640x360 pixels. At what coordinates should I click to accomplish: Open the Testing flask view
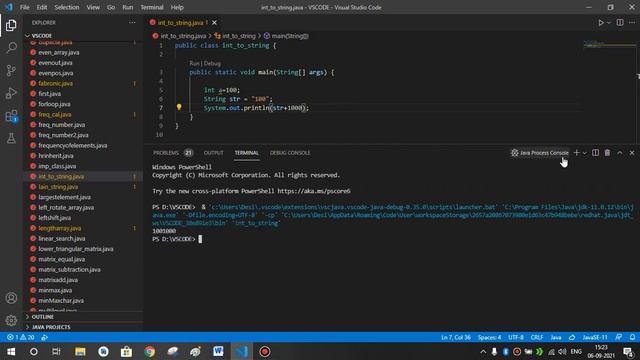pyautogui.click(x=11, y=138)
